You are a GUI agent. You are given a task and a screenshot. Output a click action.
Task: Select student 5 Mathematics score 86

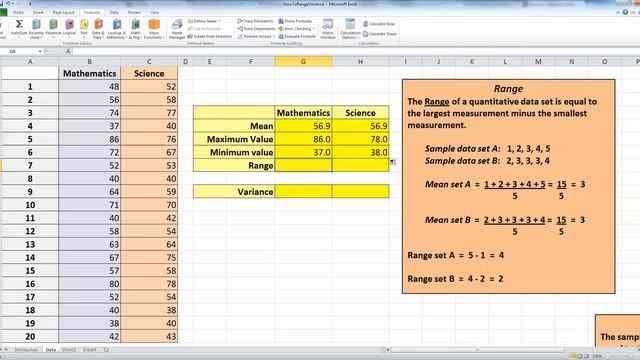(89, 139)
